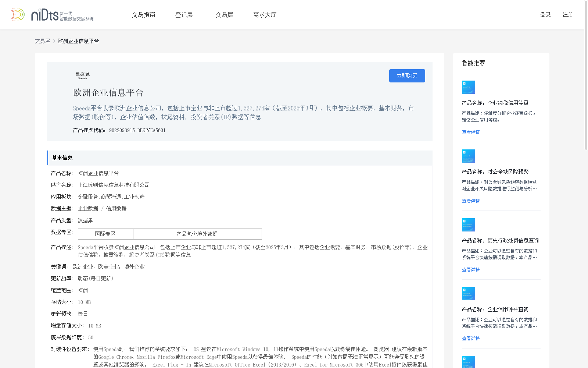Open the 登记层 menu
The width and height of the screenshot is (588, 368).
click(x=184, y=15)
